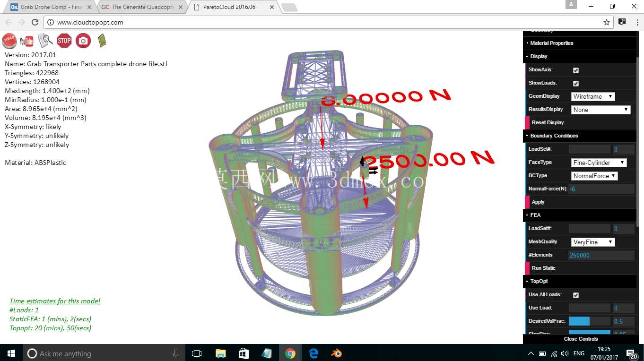
Task: Click the Material: ABSPlastic text
Action: [35, 163]
